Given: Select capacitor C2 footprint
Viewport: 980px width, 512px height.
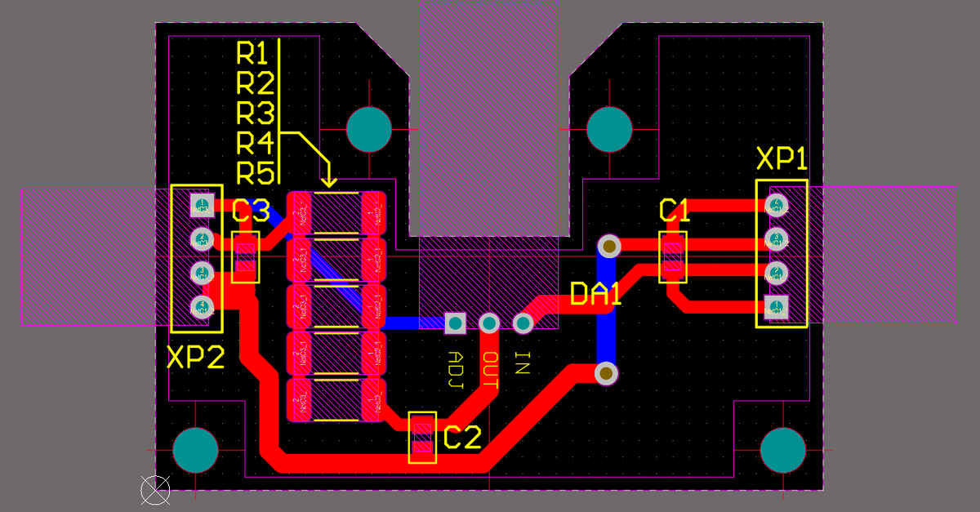Looking at the screenshot, I should tap(422, 438).
